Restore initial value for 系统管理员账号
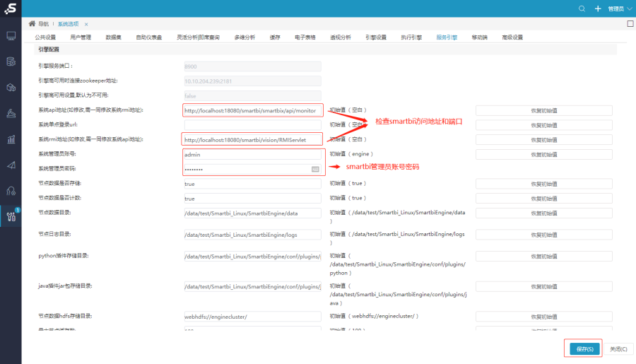Image resolution: width=636 pixels, height=364 pixels. (x=544, y=154)
